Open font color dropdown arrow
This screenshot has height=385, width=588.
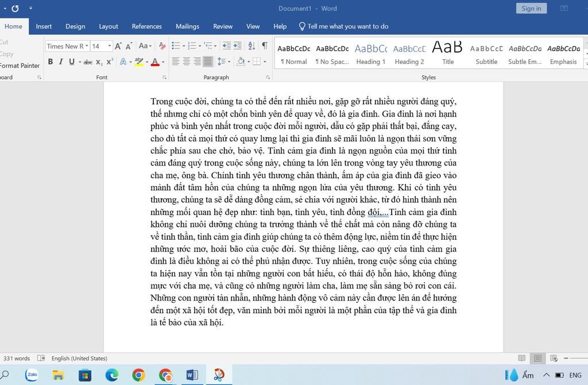(x=163, y=62)
